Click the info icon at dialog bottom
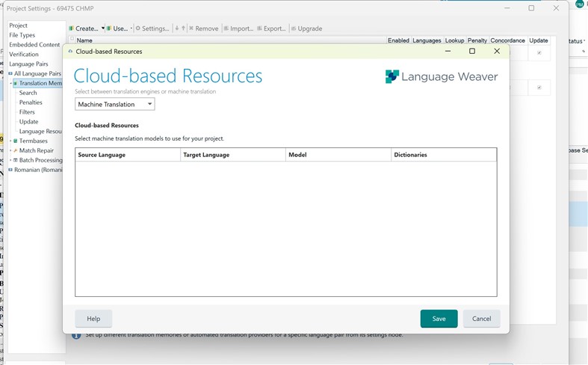 click(76, 335)
